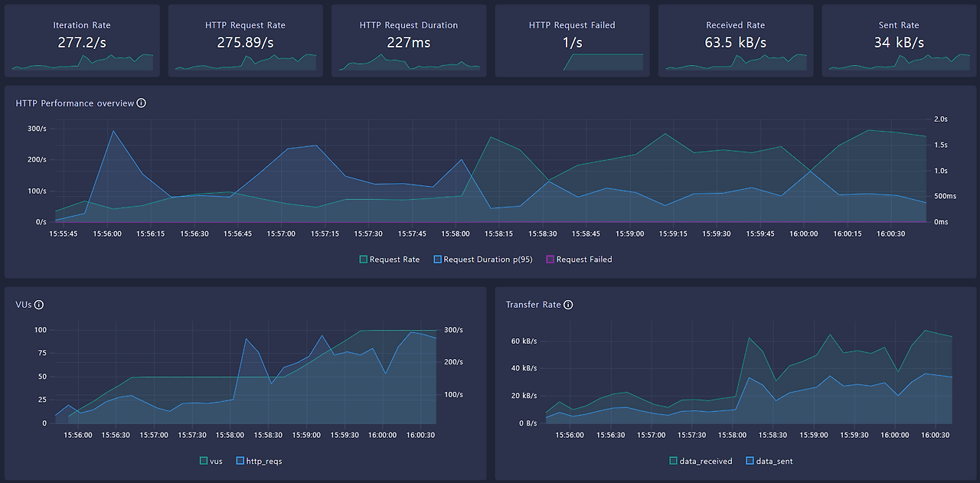Click the 34 kB/s sent value

tap(899, 42)
